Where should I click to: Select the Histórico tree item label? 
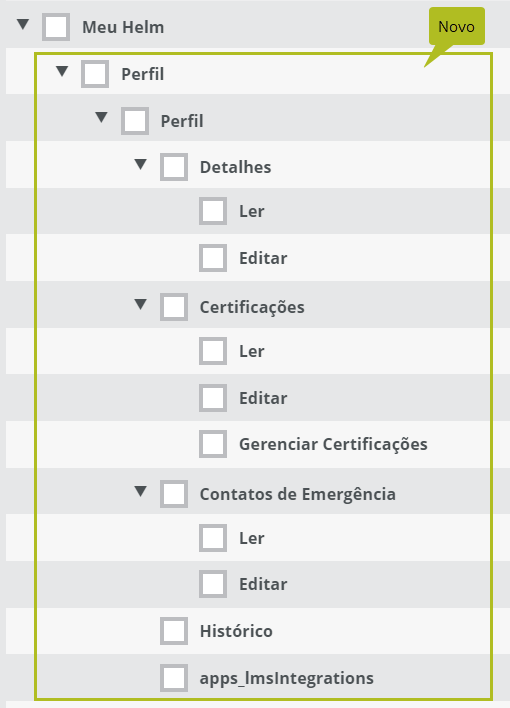pos(236,631)
